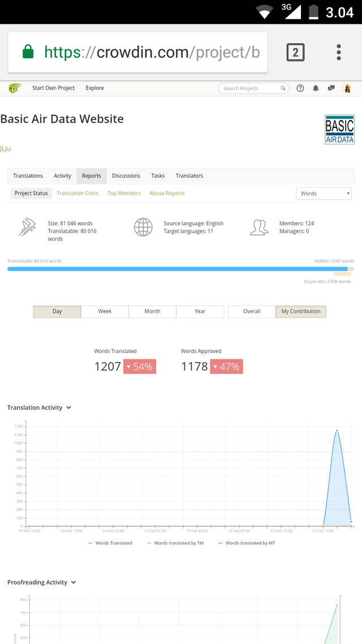Expand the Translation Activity chart menu
Image resolution: width=362 pixels, height=644 pixels.
tap(68, 408)
